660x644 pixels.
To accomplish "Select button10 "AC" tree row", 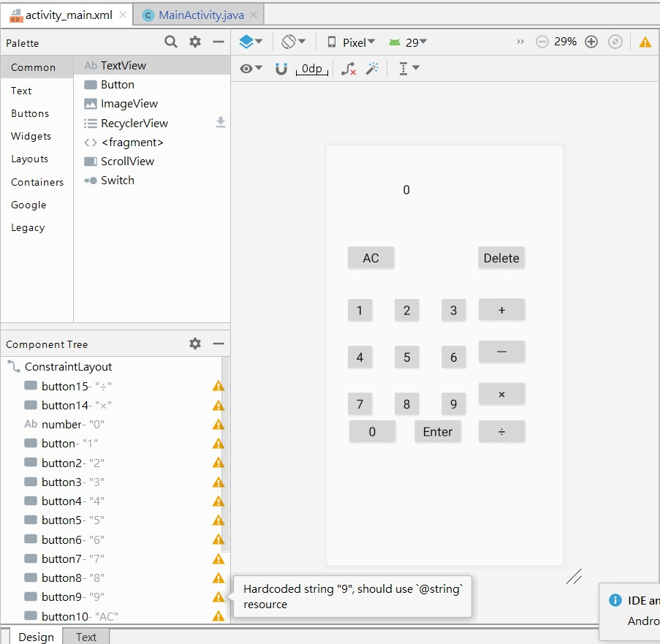I will pyautogui.click(x=110, y=616).
